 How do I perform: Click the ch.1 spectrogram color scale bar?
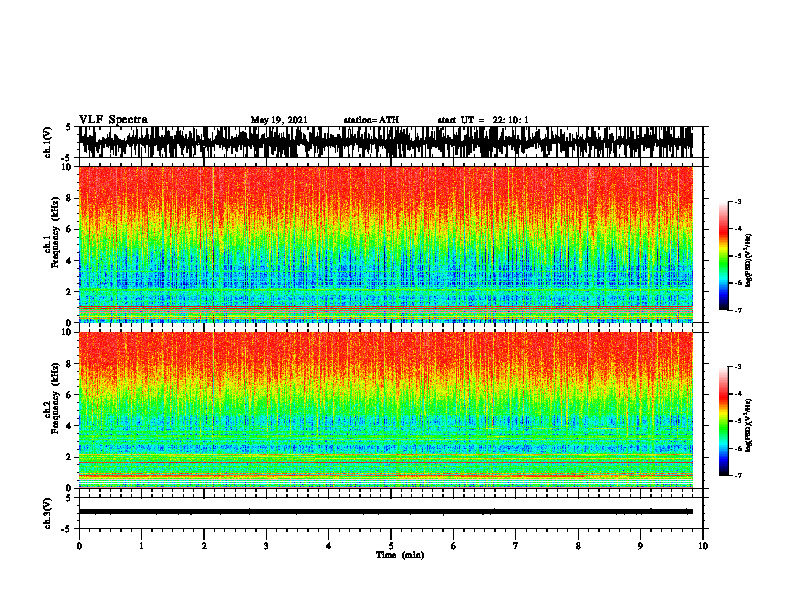click(x=724, y=256)
